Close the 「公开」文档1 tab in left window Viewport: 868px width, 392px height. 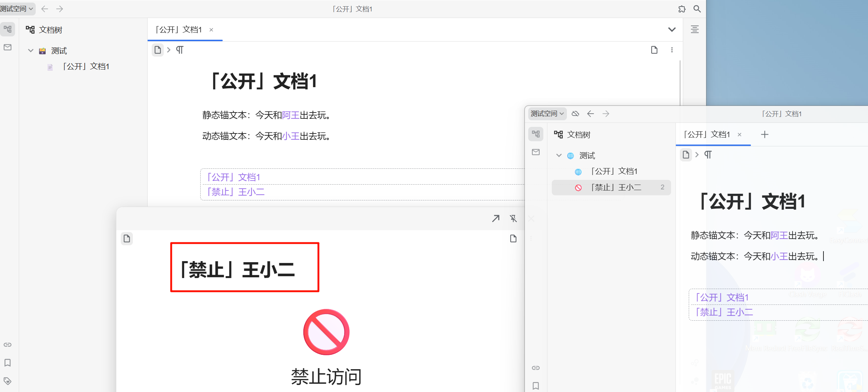coord(211,30)
